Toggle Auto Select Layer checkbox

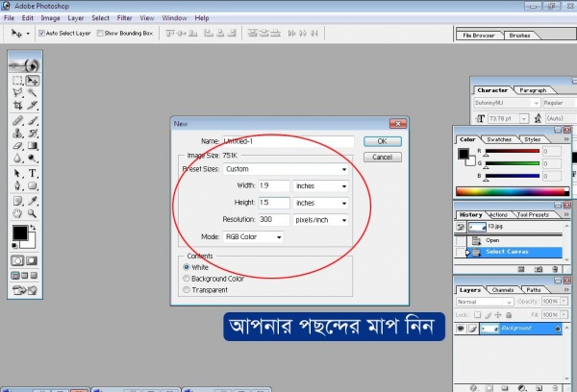tap(41, 33)
